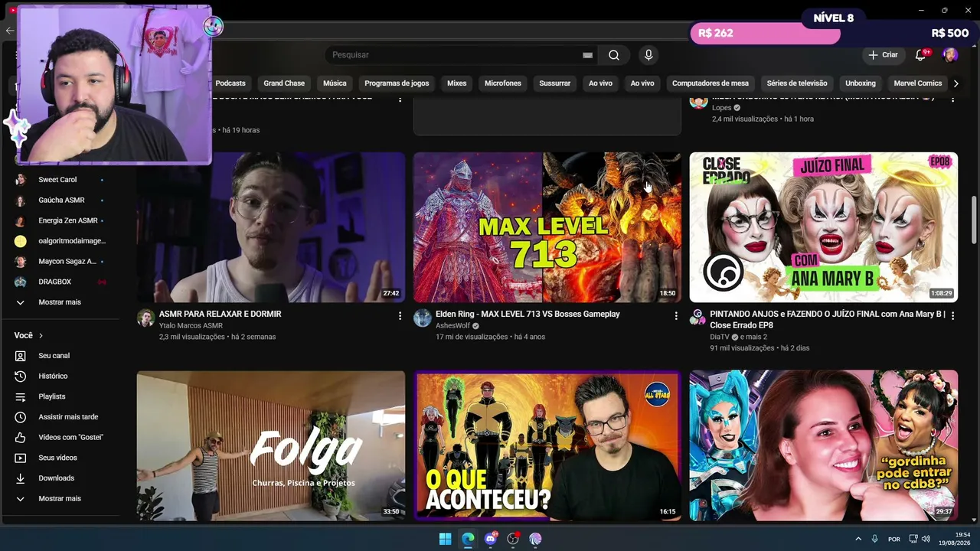Viewport: 980px width, 551px height.
Task: Open OBS Studio from the taskbar
Action: 513,539
